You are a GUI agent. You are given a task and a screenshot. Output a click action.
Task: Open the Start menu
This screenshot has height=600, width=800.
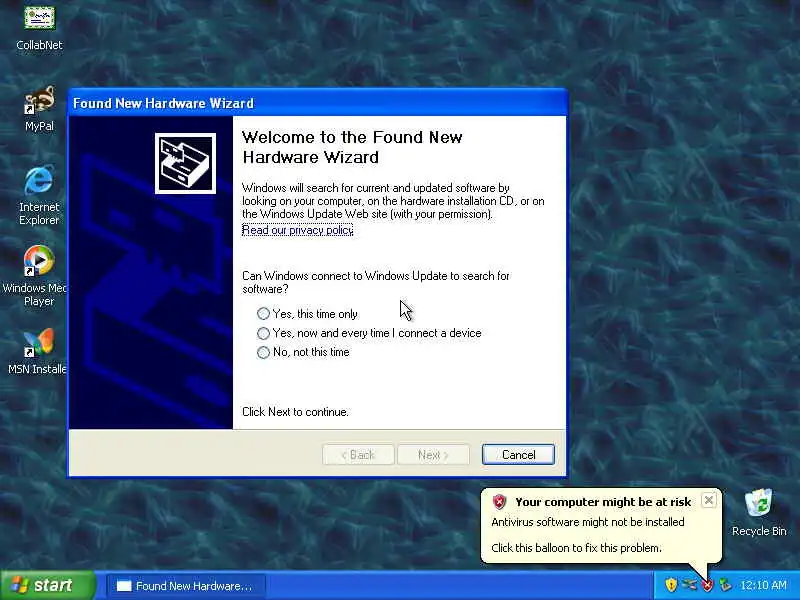click(x=48, y=585)
